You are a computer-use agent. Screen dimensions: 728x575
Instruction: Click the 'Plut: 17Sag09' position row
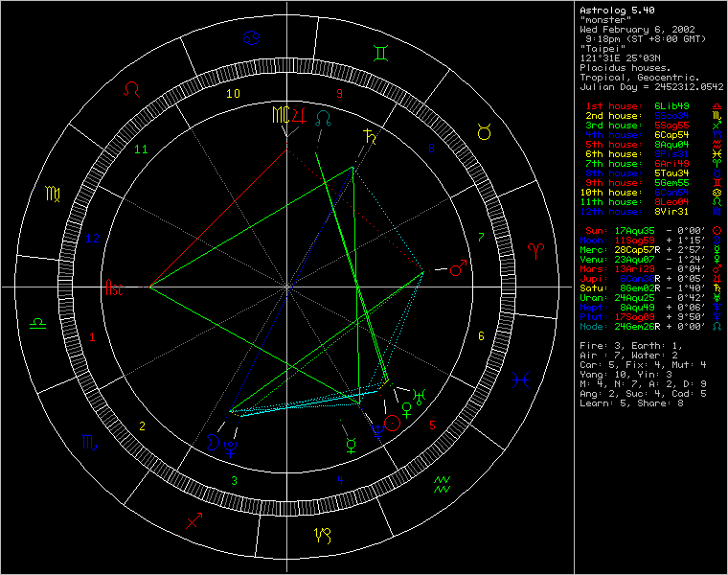point(650,317)
